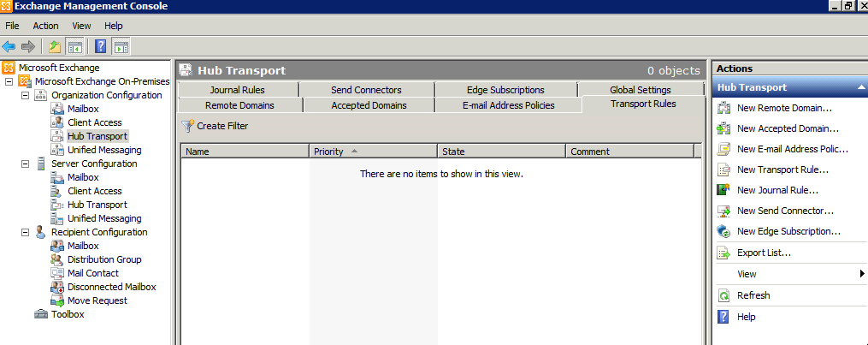868x345 pixels.
Task: Open the View menu in menu bar
Action: [x=81, y=26]
